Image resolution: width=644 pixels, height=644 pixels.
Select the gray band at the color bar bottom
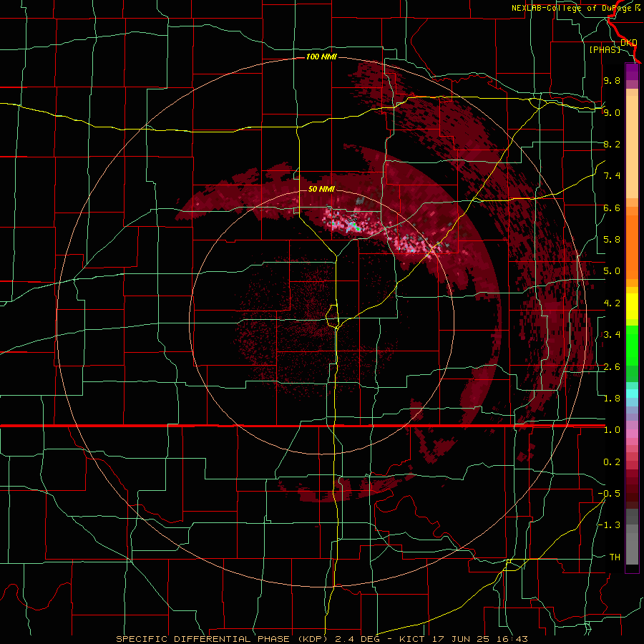632,545
